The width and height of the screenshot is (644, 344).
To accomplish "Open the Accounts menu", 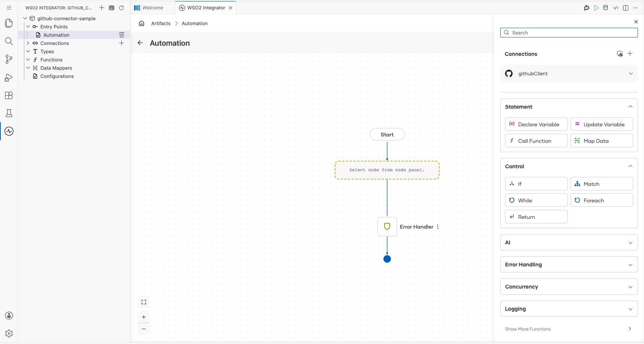I will 9,316.
